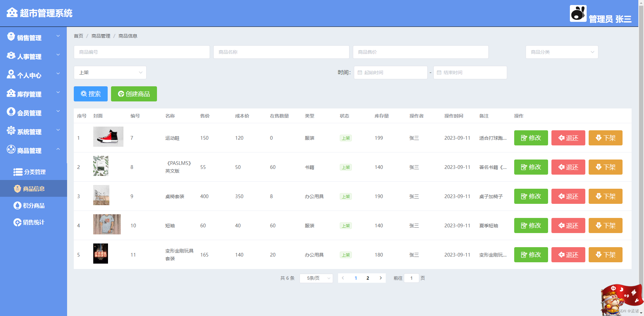Click 退还 for the PASLMS book row
Screen dimensions: 644x316
pos(568,167)
